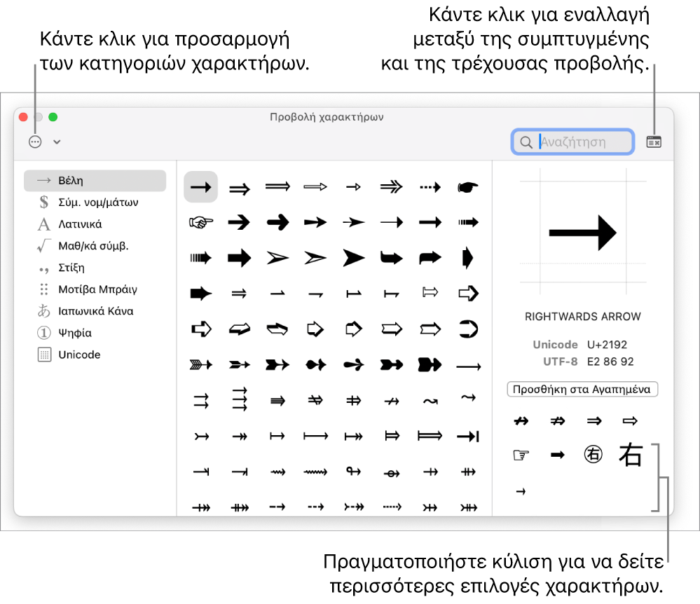This screenshot has width=700, height=604.
Task: Select the Στίξη category
Action: (95, 268)
